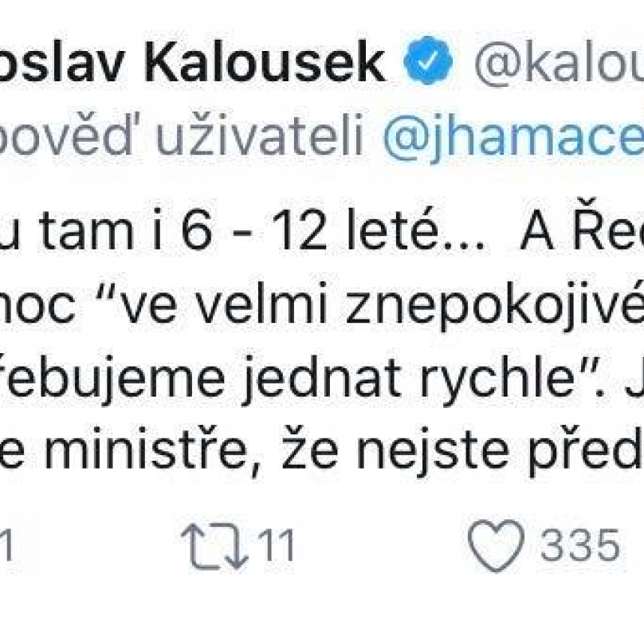
Task: Click the word 'znepokojivé' in quote
Action: (x=495, y=304)
